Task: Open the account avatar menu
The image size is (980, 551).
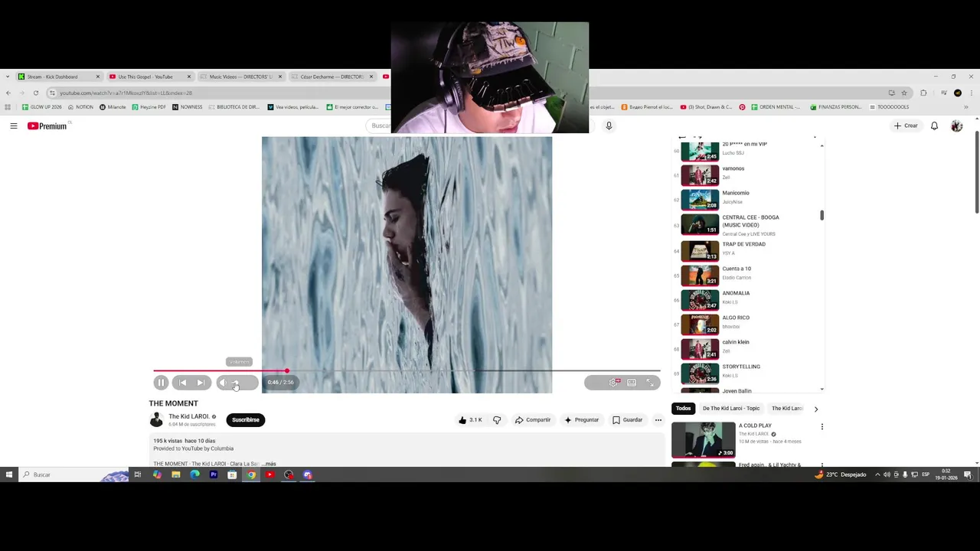Action: [956, 126]
